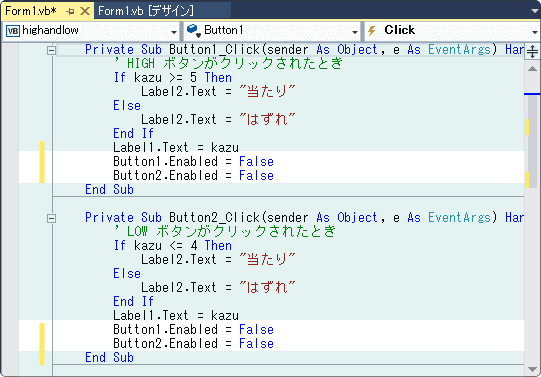
Task: Collapse the Button1_Click sub
Action: pyautogui.click(x=51, y=51)
